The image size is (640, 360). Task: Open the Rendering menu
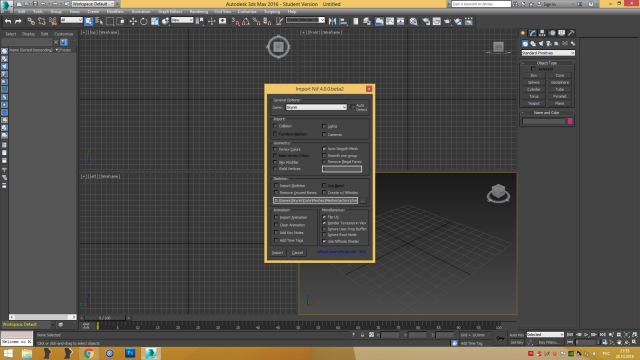click(x=199, y=12)
